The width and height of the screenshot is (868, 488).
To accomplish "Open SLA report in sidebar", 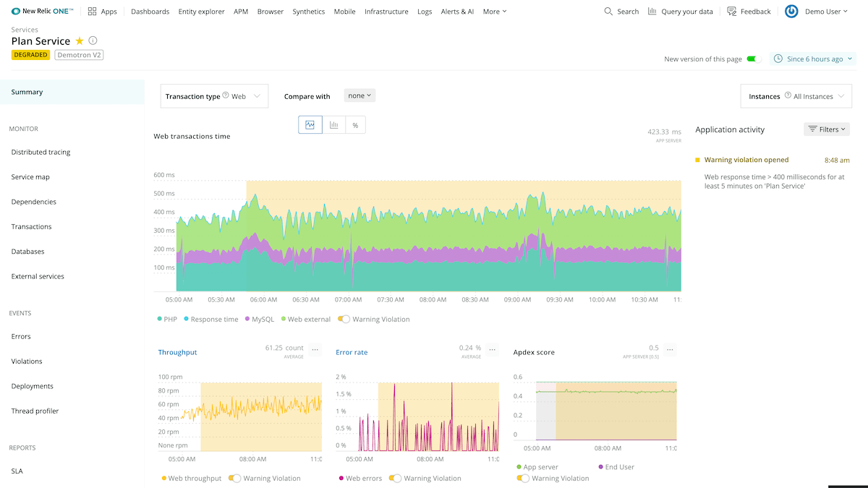I will point(17,471).
